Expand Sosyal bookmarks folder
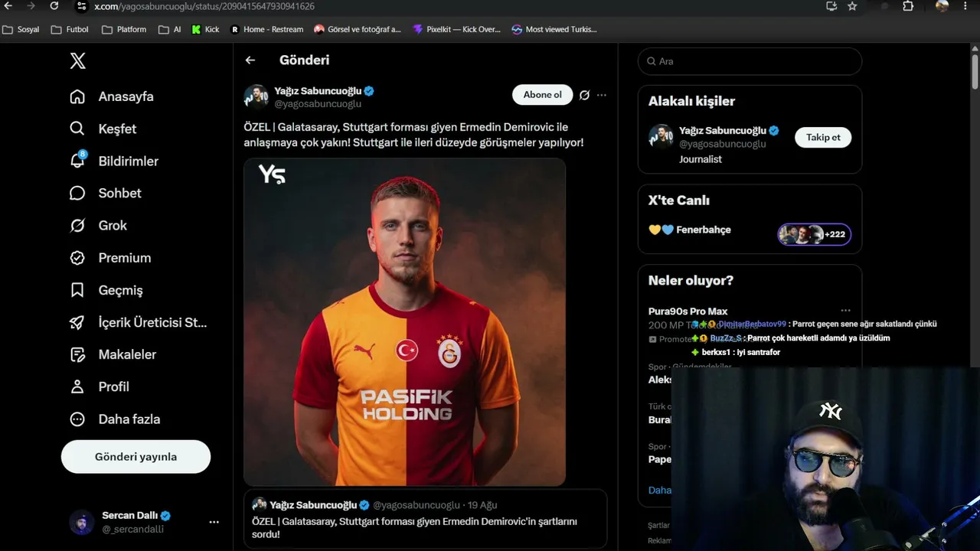Screen dimensions: 980x551 21,30
